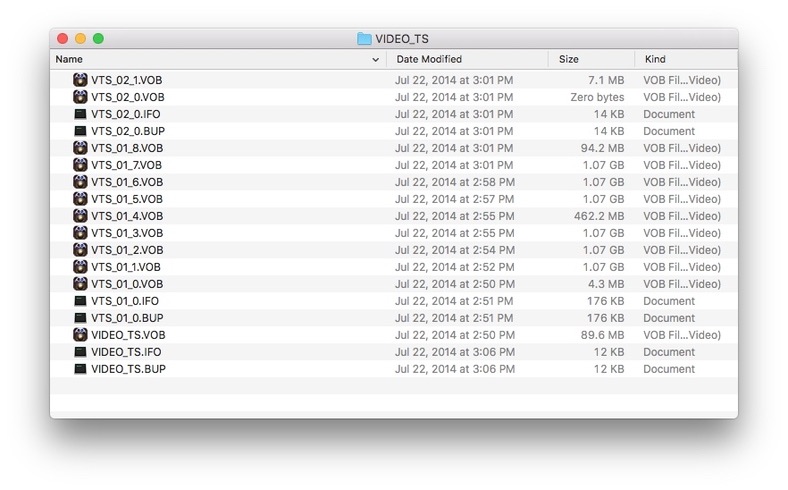The height and width of the screenshot is (490, 788).
Task: Click the VIDEO_TS.IFO document icon
Action: (x=80, y=352)
